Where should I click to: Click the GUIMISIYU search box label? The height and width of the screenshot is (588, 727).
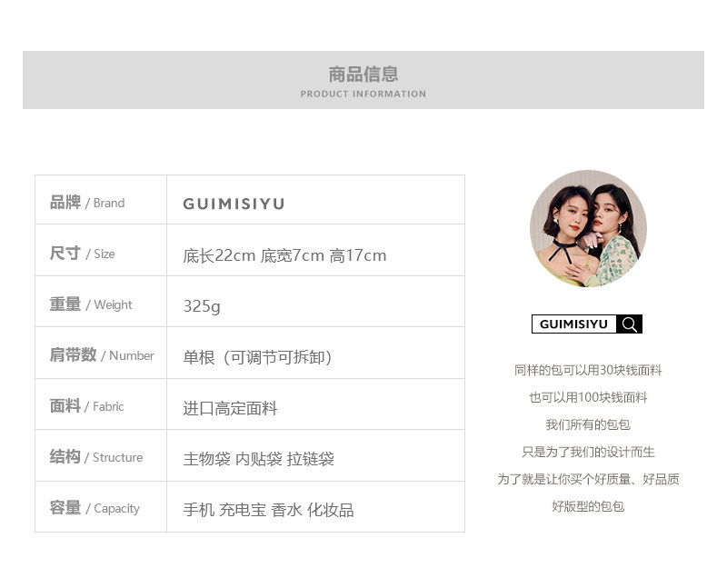point(573,324)
